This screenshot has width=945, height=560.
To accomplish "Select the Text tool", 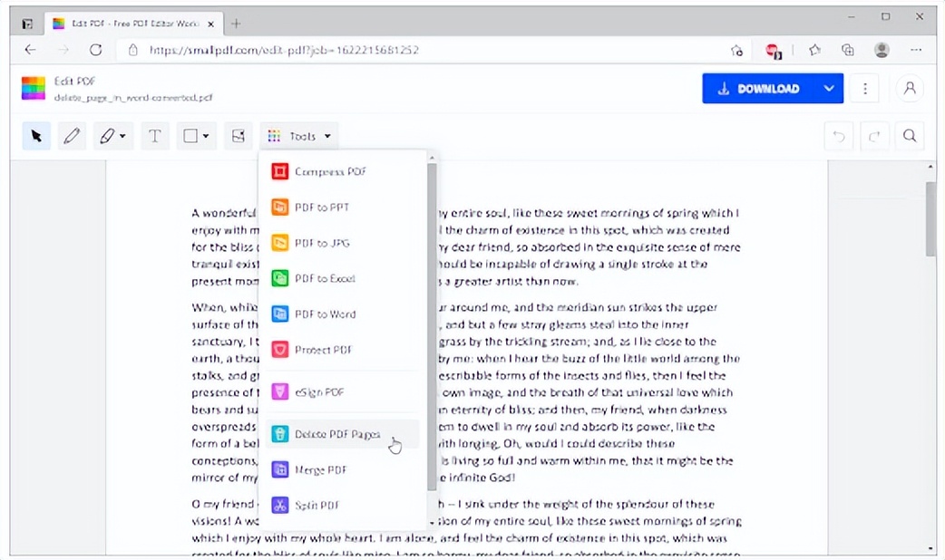I will [155, 135].
